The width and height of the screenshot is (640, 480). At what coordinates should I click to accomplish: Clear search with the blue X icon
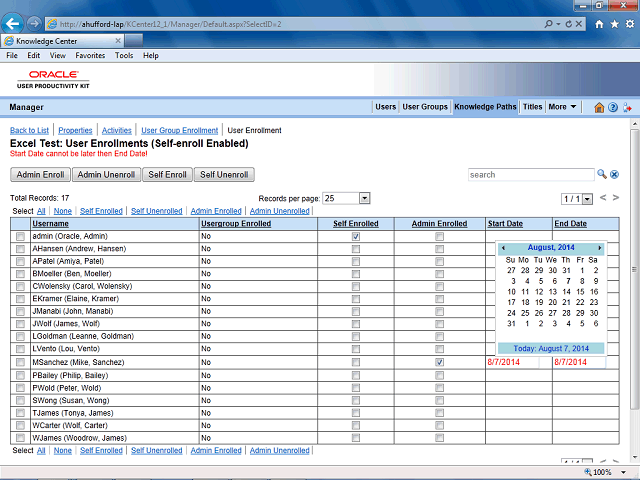click(614, 175)
